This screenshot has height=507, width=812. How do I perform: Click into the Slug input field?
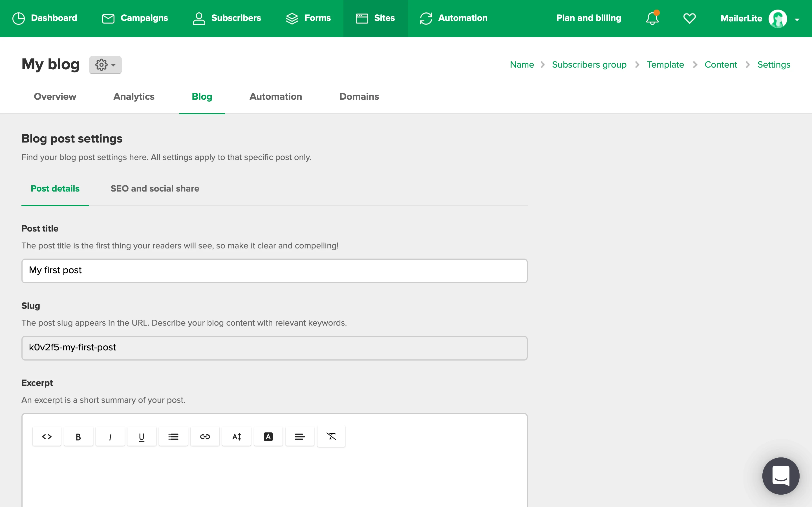274,348
